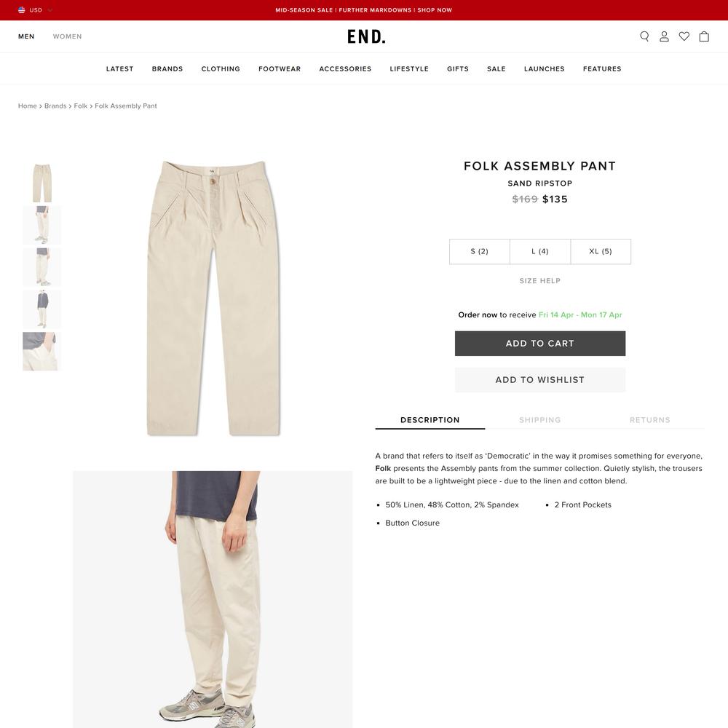The width and height of the screenshot is (728, 728).
Task: Select the pocket close-up thumbnail
Action: [41, 351]
